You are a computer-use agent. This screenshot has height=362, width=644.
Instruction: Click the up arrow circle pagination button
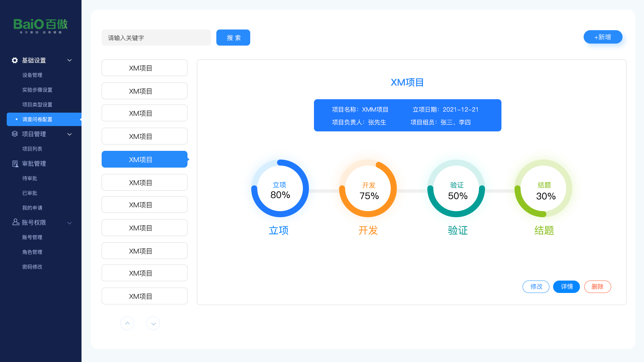click(x=127, y=323)
